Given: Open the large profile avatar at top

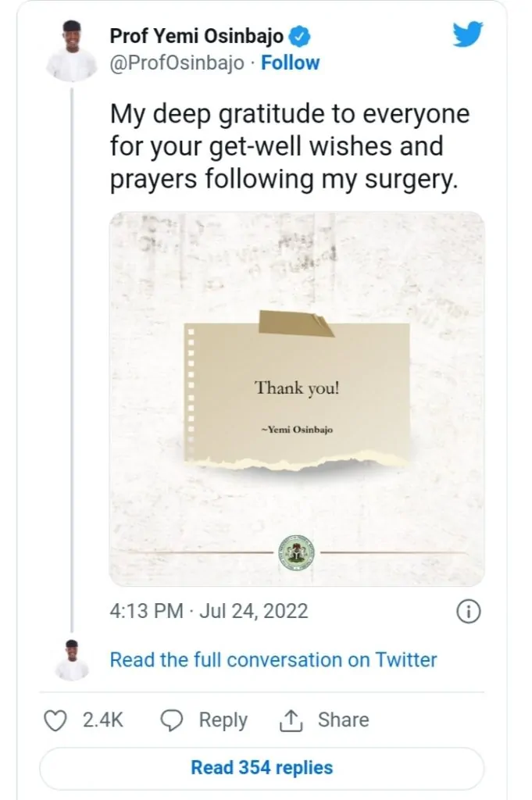Looking at the screenshot, I should (71, 50).
